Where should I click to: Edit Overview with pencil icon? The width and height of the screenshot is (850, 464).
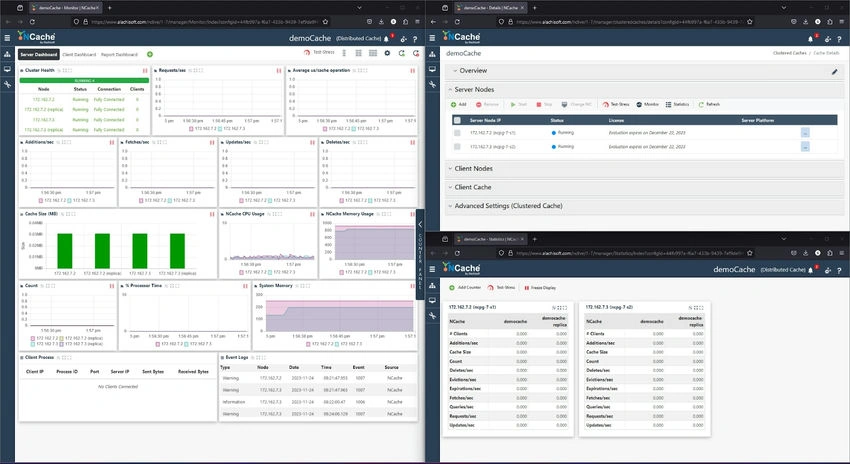click(835, 72)
